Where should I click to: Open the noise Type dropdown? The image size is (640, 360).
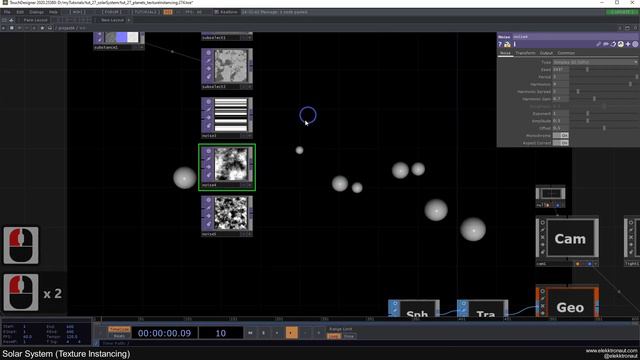(595, 62)
